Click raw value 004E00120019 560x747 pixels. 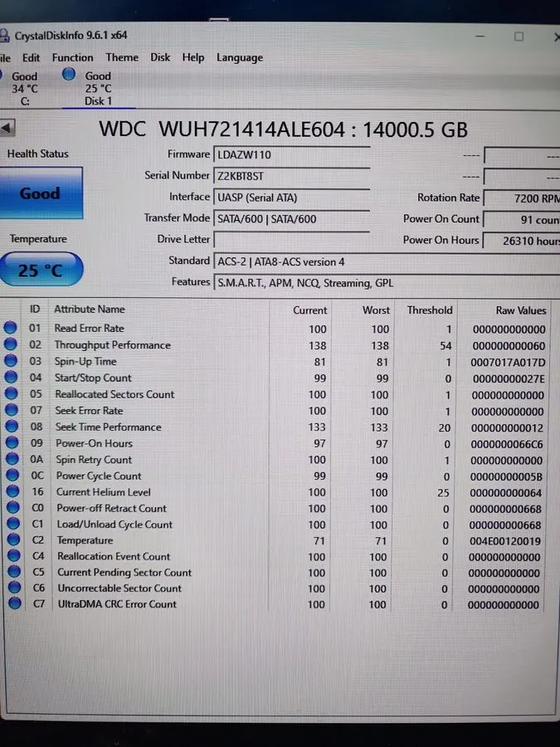[x=504, y=541]
